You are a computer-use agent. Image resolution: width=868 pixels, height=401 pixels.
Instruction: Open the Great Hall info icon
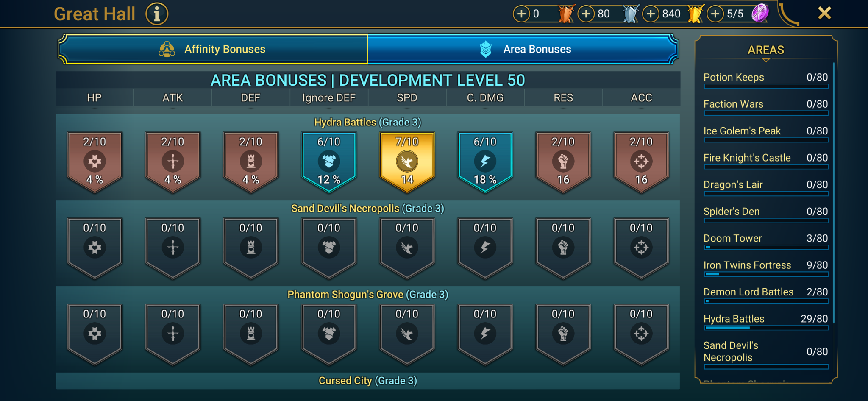click(157, 14)
